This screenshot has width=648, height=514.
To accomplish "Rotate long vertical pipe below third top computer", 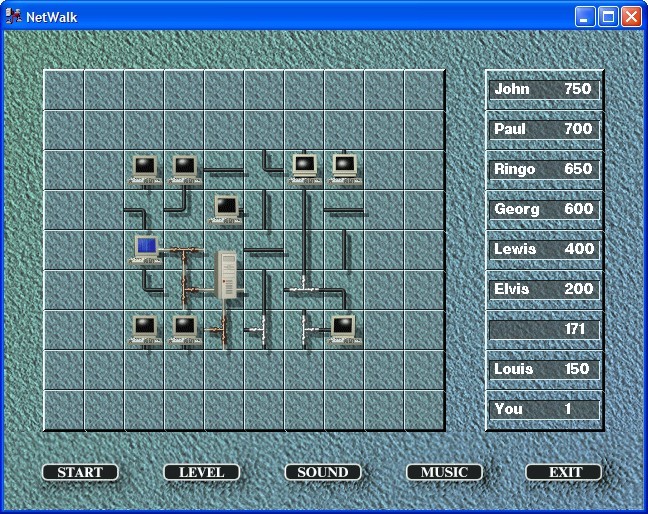I will (305, 210).
